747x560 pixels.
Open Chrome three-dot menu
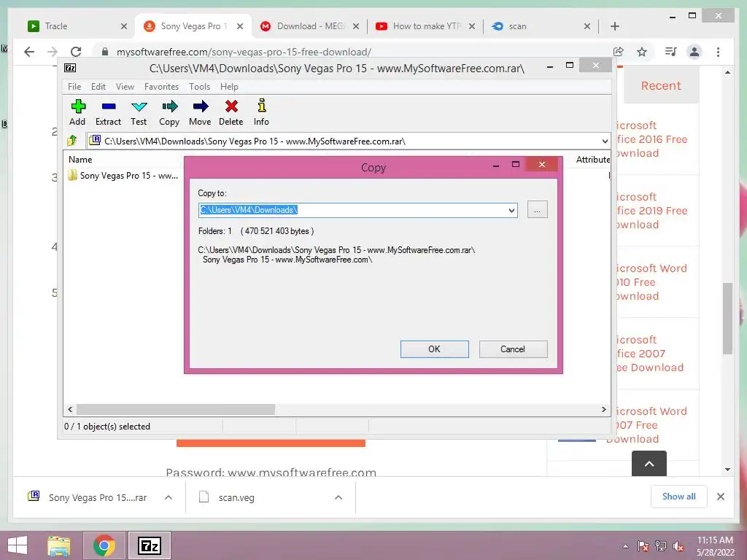(x=718, y=52)
